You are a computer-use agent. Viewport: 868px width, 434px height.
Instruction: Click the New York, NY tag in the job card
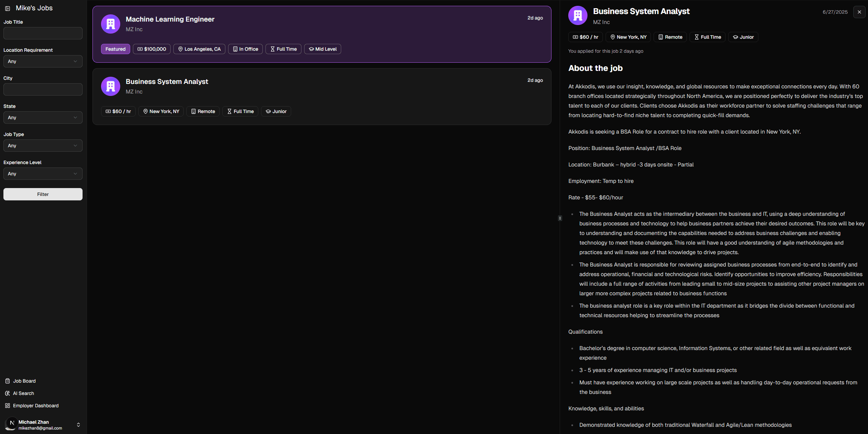coord(161,111)
